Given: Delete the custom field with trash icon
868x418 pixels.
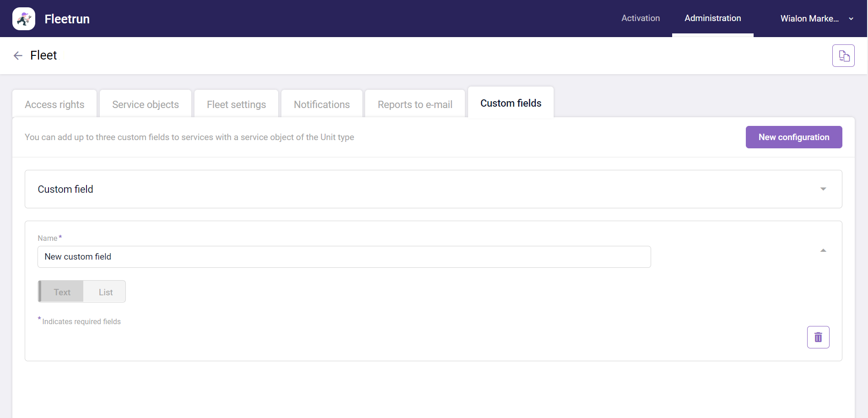Looking at the screenshot, I should pos(818,337).
